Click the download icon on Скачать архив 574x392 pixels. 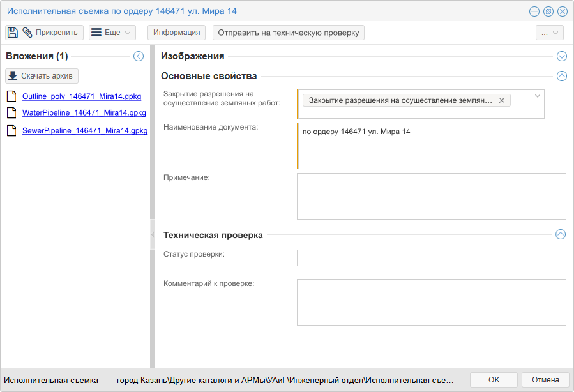(13, 75)
